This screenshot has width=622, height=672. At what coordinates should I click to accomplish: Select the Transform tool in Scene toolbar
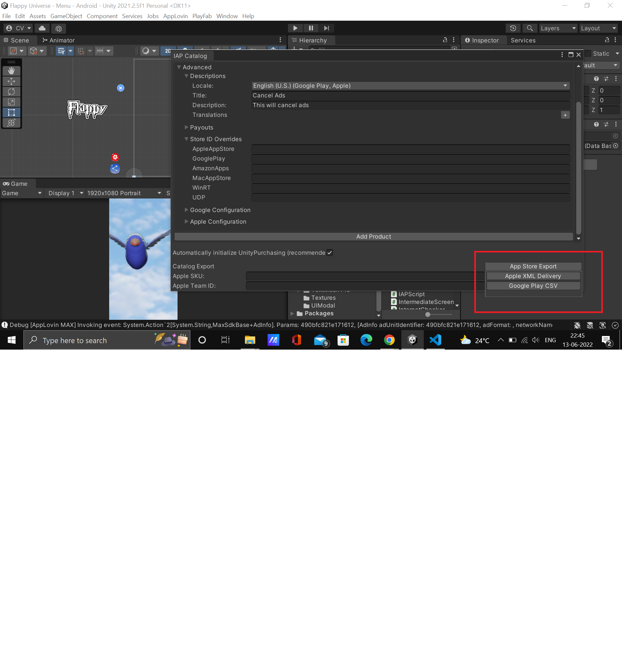pyautogui.click(x=11, y=123)
